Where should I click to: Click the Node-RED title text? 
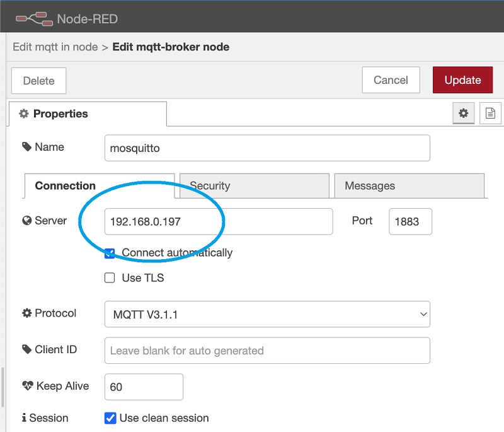88,19
